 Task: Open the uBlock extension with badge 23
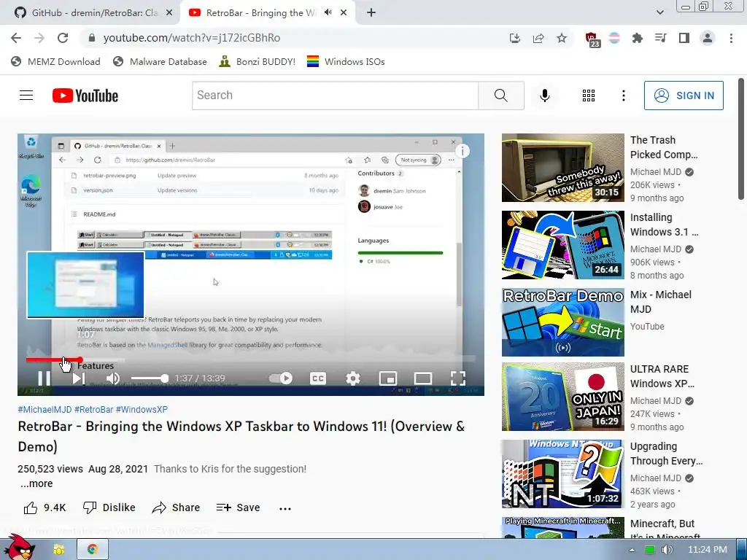pyautogui.click(x=592, y=39)
